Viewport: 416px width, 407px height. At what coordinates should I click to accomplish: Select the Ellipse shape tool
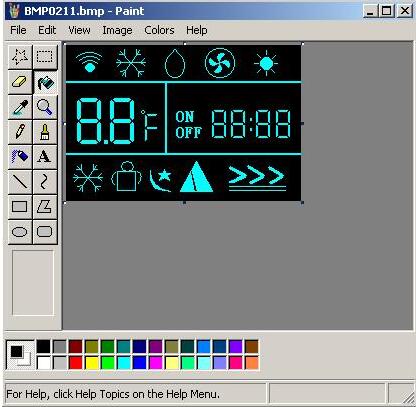(x=20, y=232)
